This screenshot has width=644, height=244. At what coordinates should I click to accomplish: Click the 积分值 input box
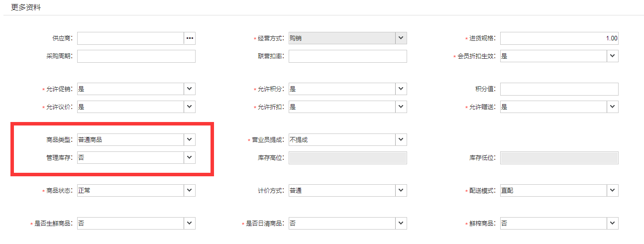pos(559,89)
